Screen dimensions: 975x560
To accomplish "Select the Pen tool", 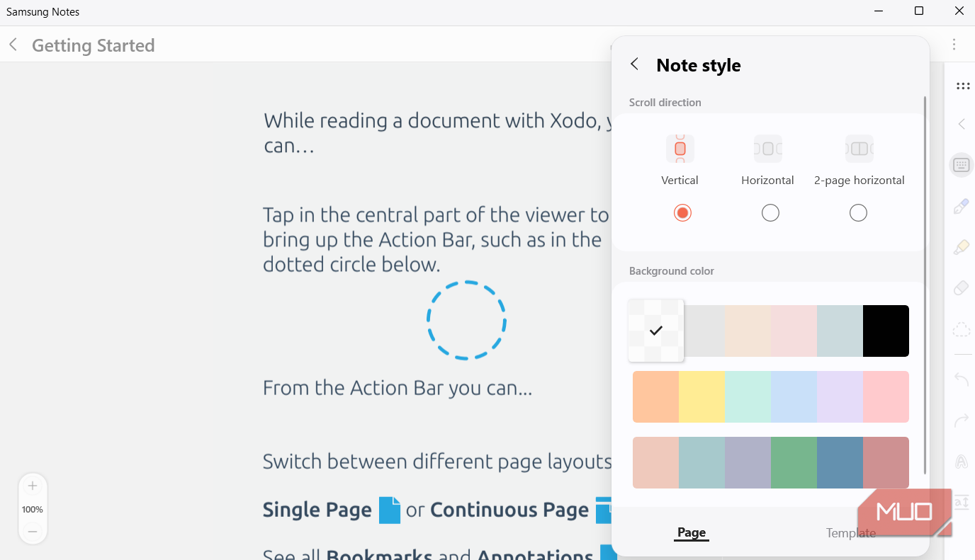I will [962, 207].
